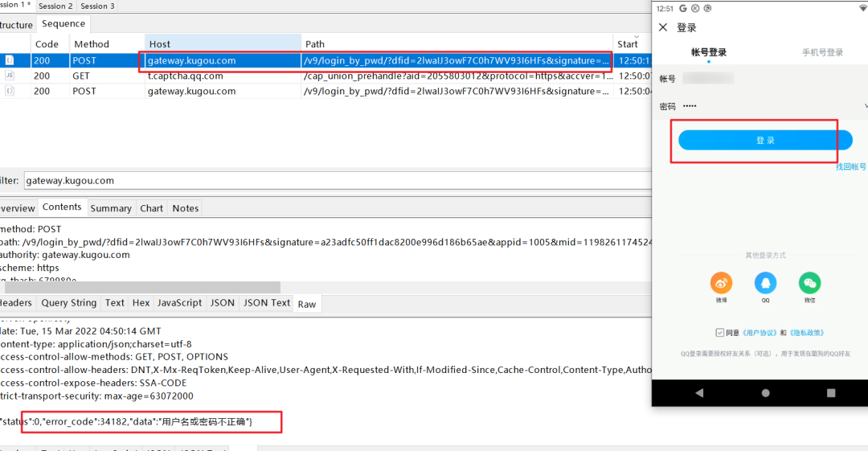868x451 pixels.
Task: Select the Sequence view tab
Action: [x=63, y=24]
